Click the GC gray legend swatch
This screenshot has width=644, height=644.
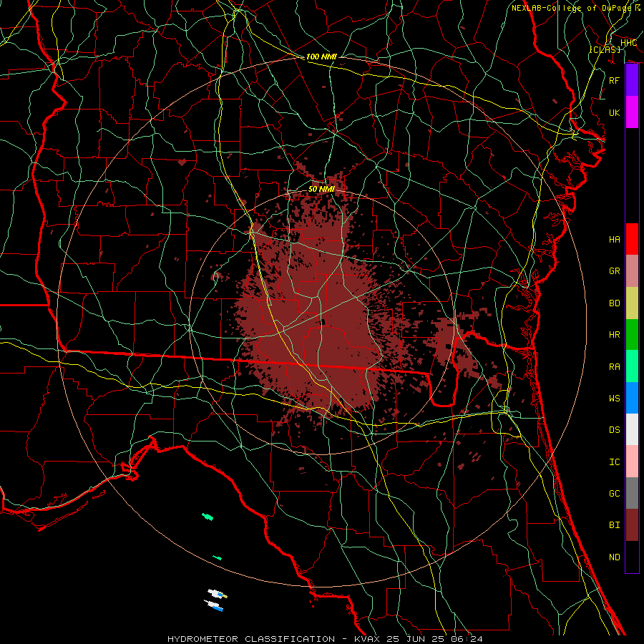(632, 493)
